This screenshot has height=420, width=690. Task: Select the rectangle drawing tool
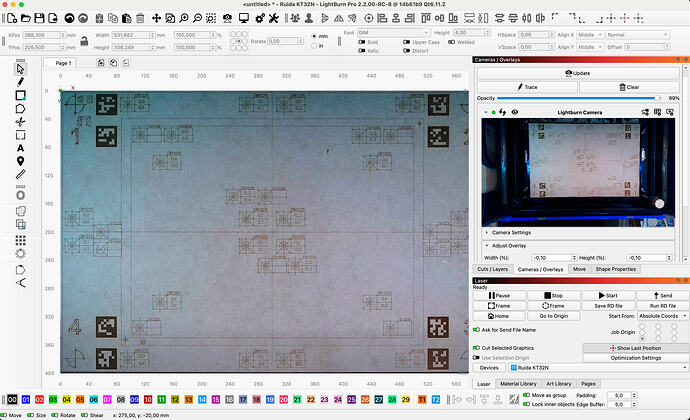(20, 95)
